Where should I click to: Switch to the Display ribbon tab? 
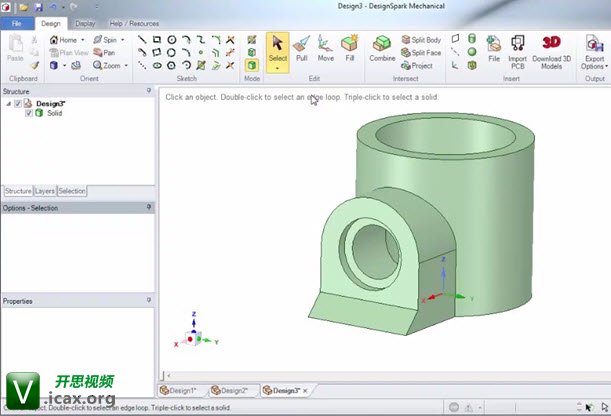pyautogui.click(x=86, y=22)
